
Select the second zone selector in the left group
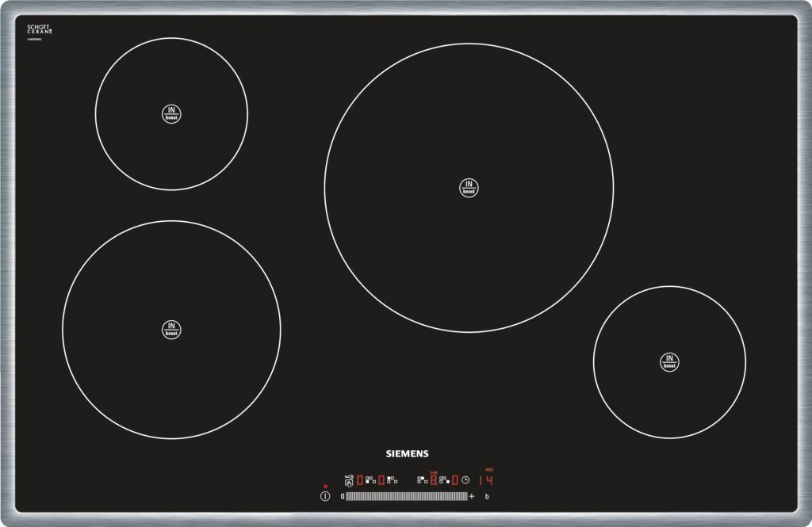click(391, 479)
